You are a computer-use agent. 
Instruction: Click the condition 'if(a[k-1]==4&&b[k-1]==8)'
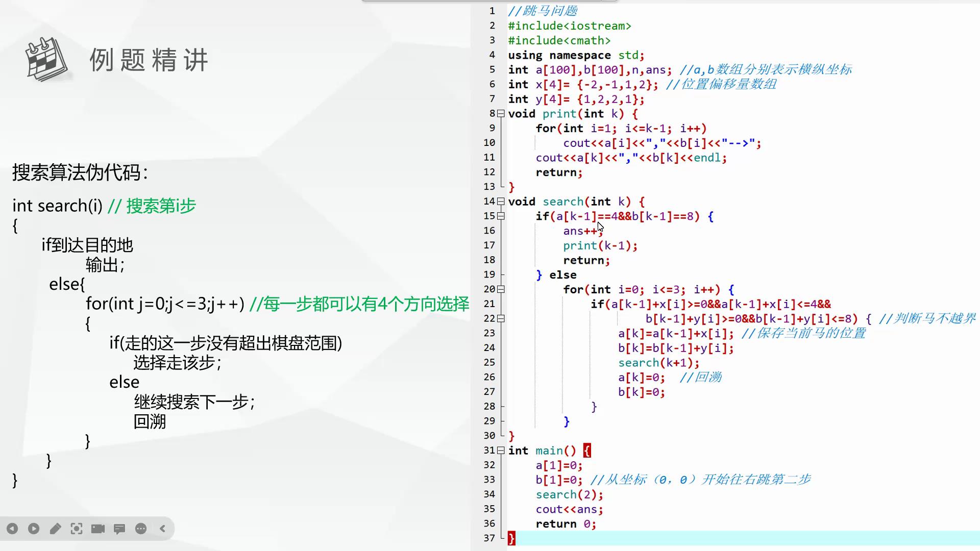pyautogui.click(x=618, y=216)
